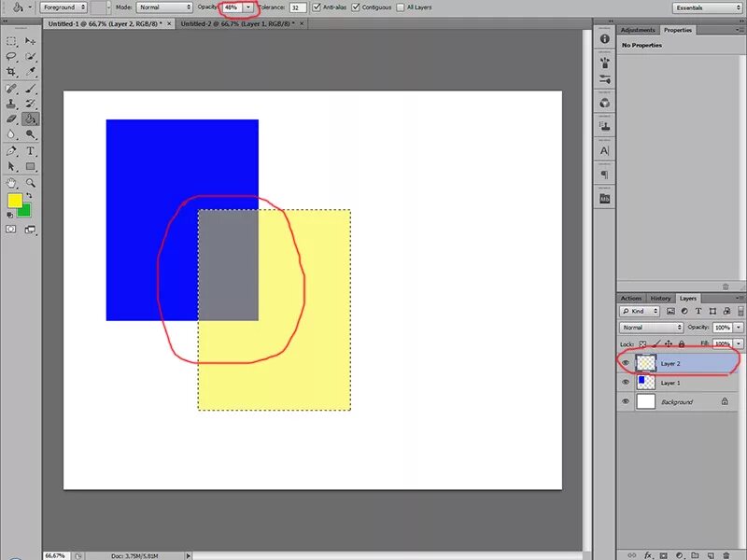Open the Character panel icon
This screenshot has height=560, width=747.
[604, 151]
